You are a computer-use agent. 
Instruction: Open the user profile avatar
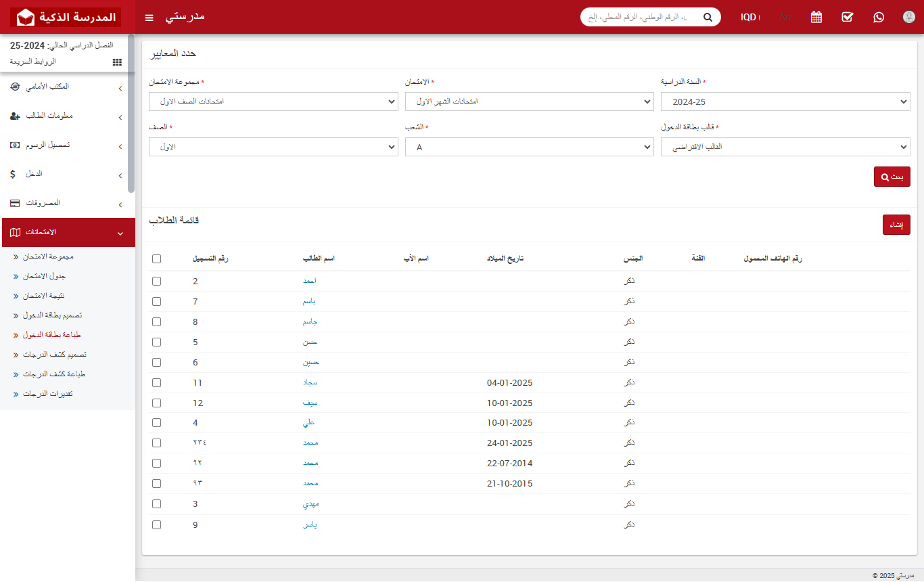(x=909, y=17)
